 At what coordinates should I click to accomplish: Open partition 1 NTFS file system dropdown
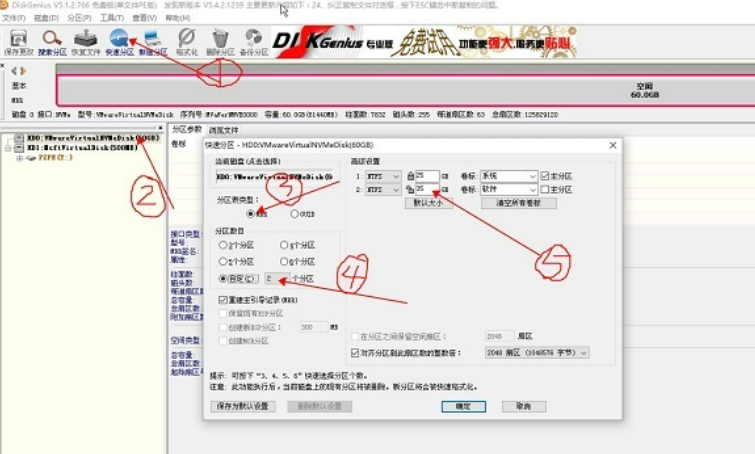coord(383,176)
